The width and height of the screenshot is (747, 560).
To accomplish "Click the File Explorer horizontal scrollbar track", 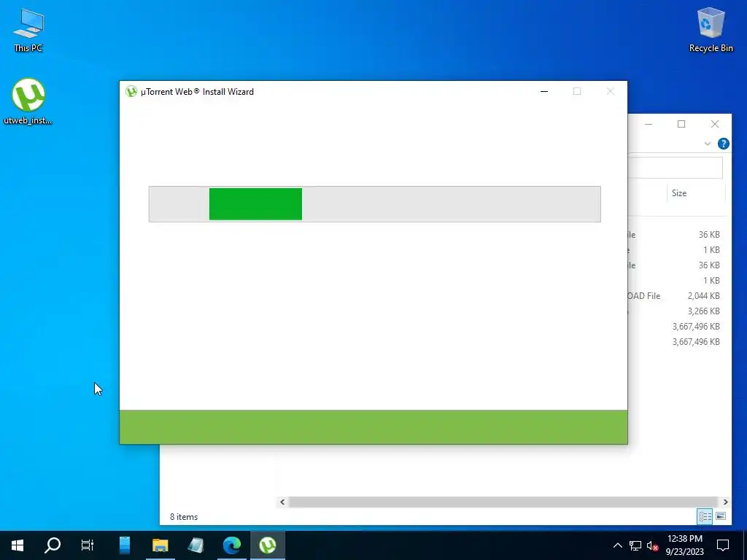I will [x=503, y=502].
